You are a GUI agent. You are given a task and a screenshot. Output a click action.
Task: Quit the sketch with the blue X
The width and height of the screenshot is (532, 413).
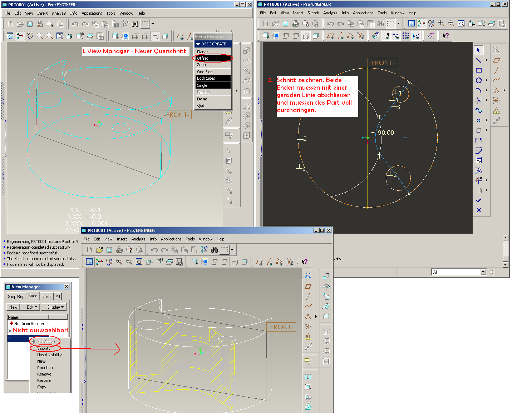click(x=479, y=210)
